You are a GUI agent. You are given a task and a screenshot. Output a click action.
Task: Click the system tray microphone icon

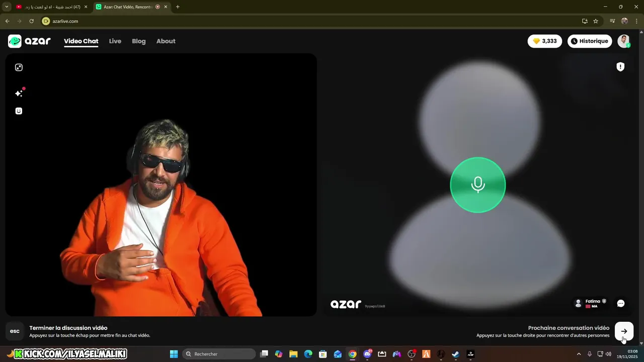[x=590, y=354]
